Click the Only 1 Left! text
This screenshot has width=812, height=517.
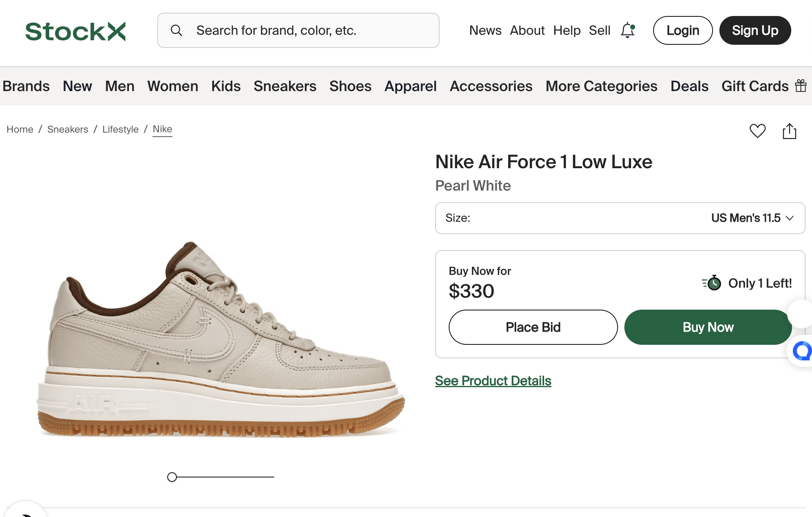coord(760,283)
